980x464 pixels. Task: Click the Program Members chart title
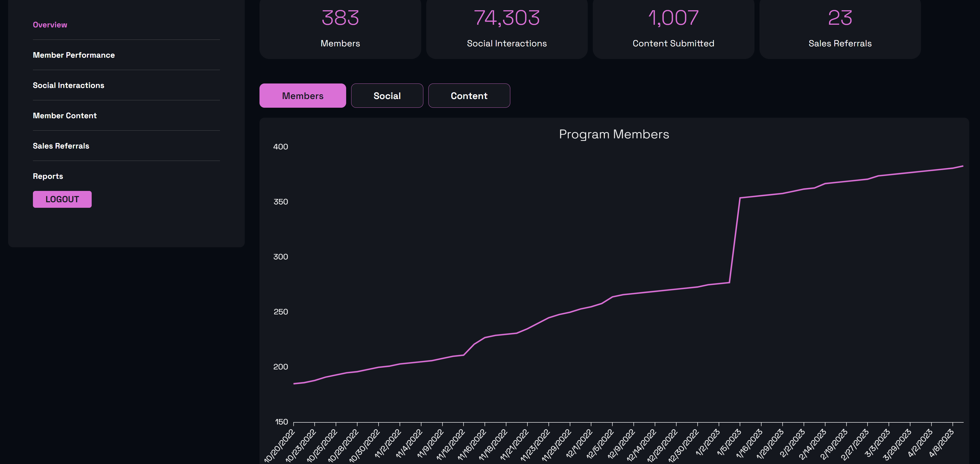pos(614,134)
